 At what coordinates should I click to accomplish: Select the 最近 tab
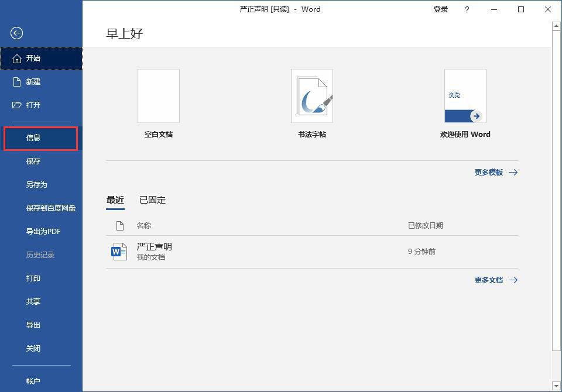coord(115,200)
